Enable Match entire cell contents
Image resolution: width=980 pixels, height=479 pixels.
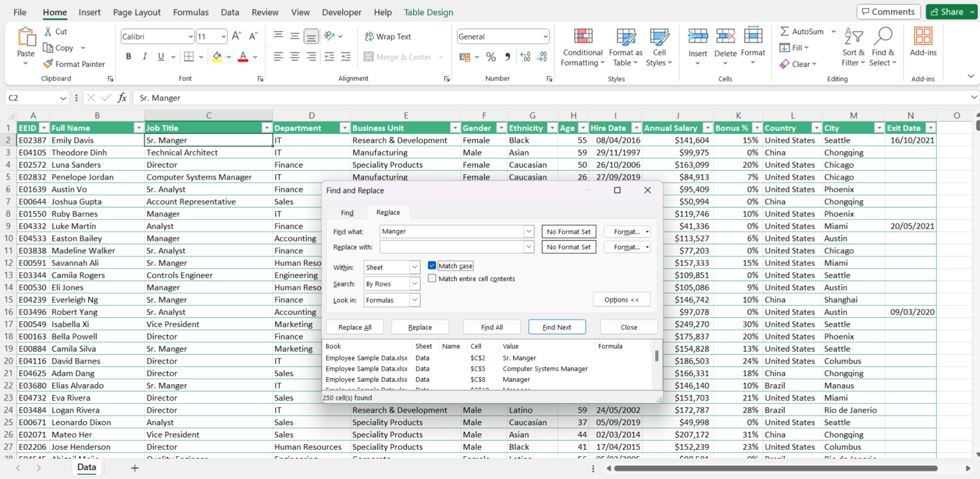[432, 279]
